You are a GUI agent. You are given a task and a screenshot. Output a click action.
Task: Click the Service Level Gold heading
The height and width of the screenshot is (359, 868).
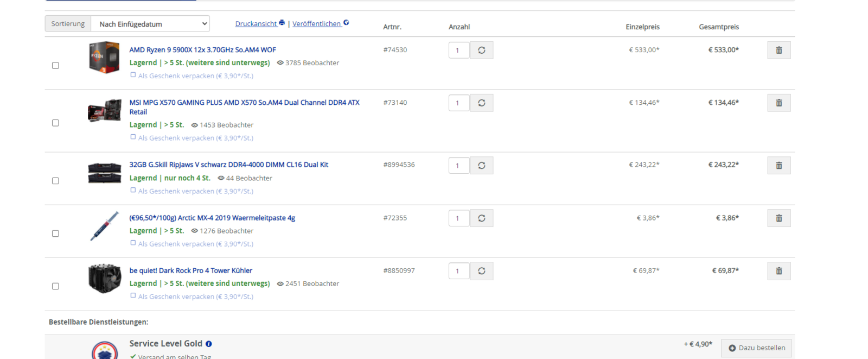pos(165,344)
